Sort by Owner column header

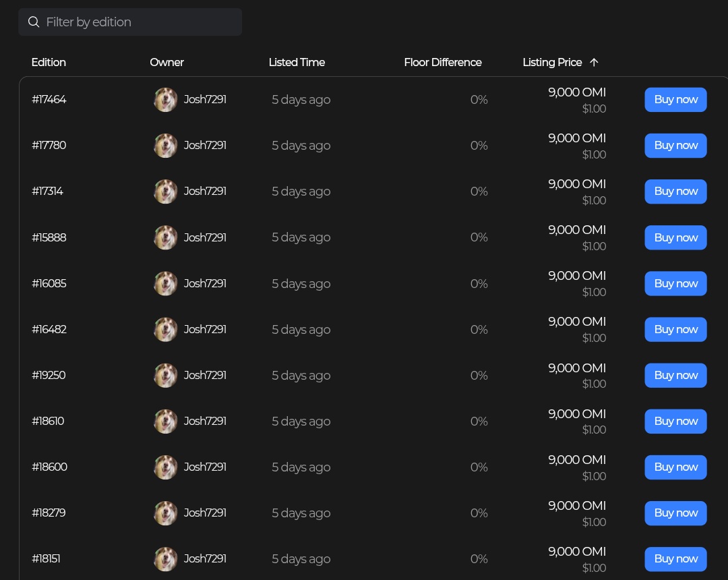pyautogui.click(x=166, y=62)
